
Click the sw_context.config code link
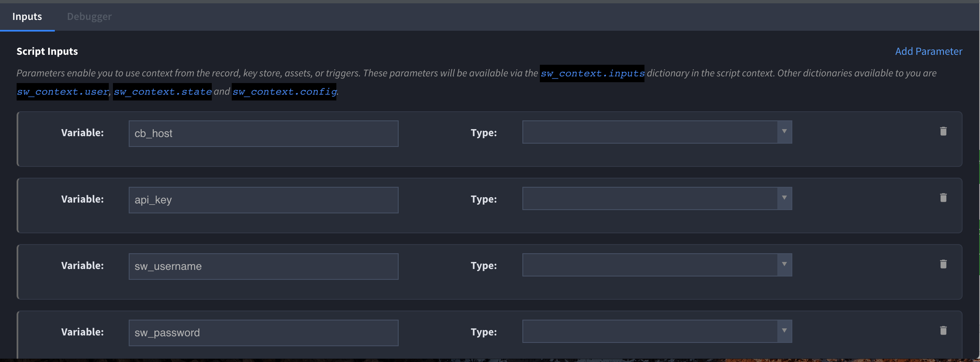tap(284, 92)
